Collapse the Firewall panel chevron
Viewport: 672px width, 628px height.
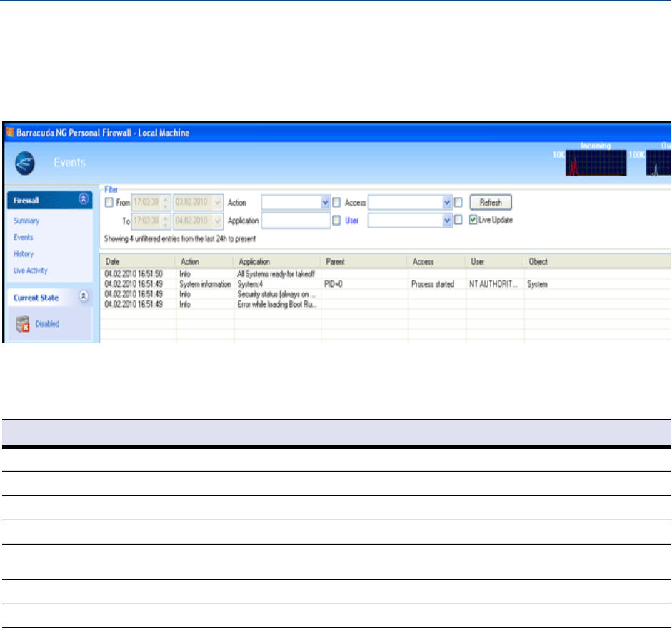(84, 199)
